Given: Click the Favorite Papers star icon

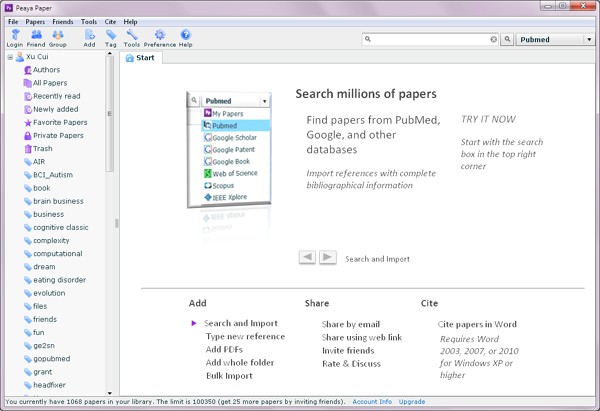Looking at the screenshot, I should tap(28, 122).
